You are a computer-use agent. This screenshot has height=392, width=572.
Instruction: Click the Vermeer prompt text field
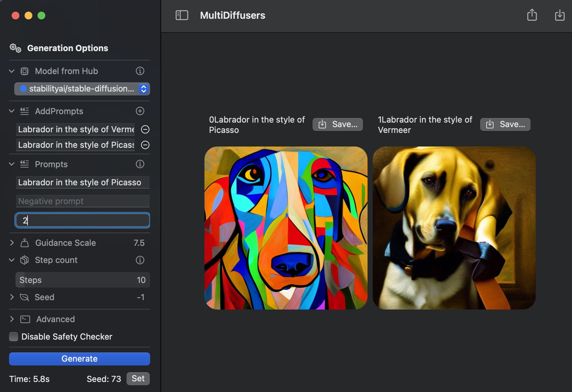coord(75,129)
